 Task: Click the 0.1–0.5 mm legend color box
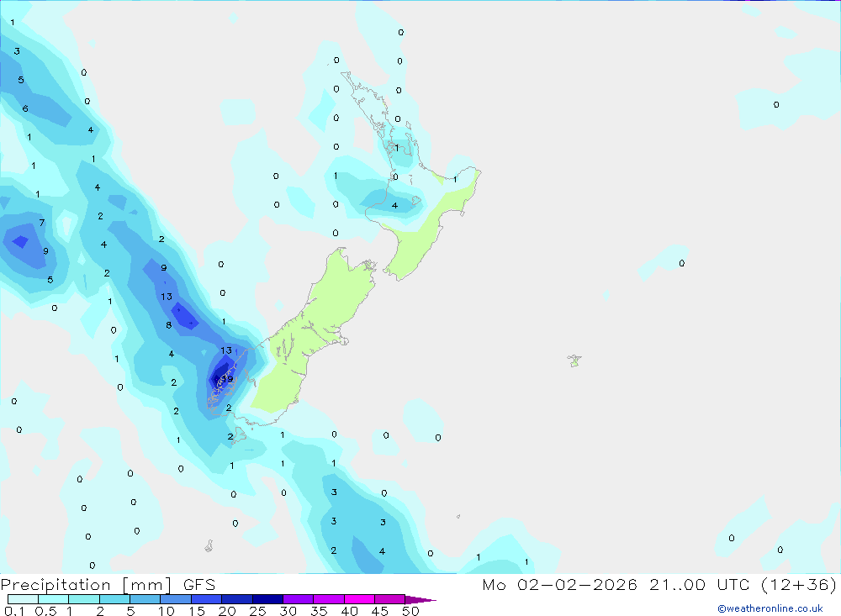tap(23, 599)
